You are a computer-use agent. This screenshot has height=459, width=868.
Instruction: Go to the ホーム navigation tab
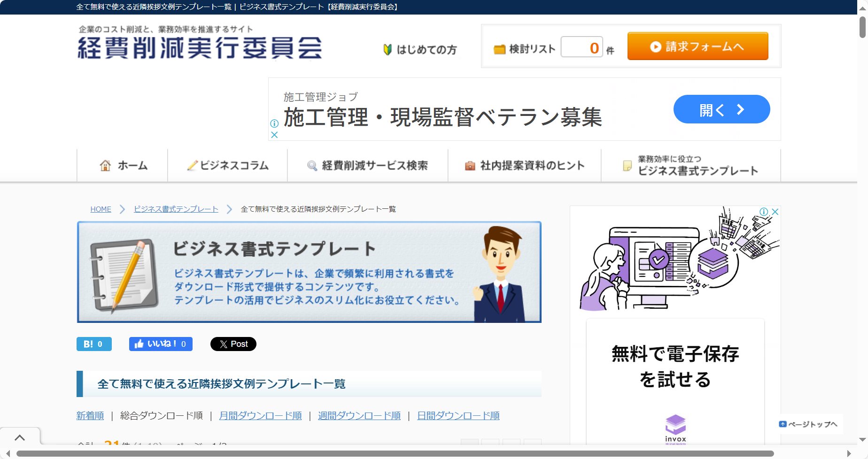click(x=123, y=166)
